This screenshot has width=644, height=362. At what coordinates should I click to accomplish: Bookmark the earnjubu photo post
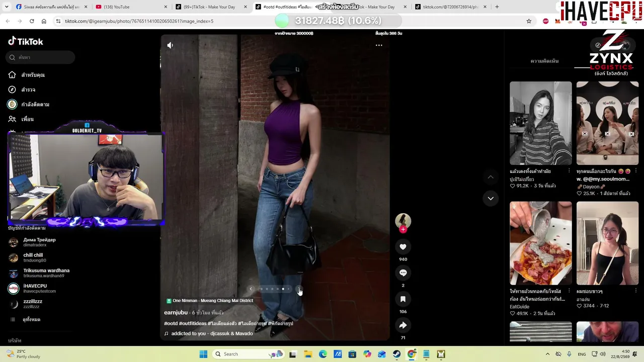403,299
